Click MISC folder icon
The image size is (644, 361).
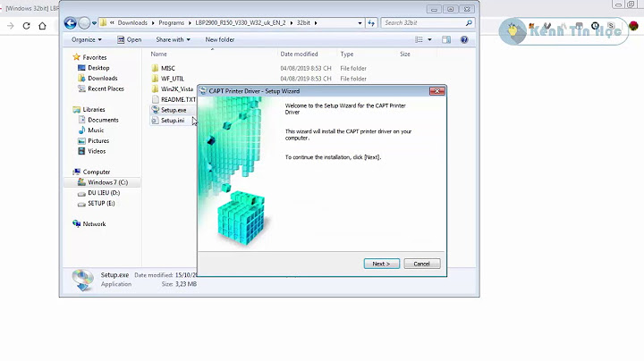[155, 68]
